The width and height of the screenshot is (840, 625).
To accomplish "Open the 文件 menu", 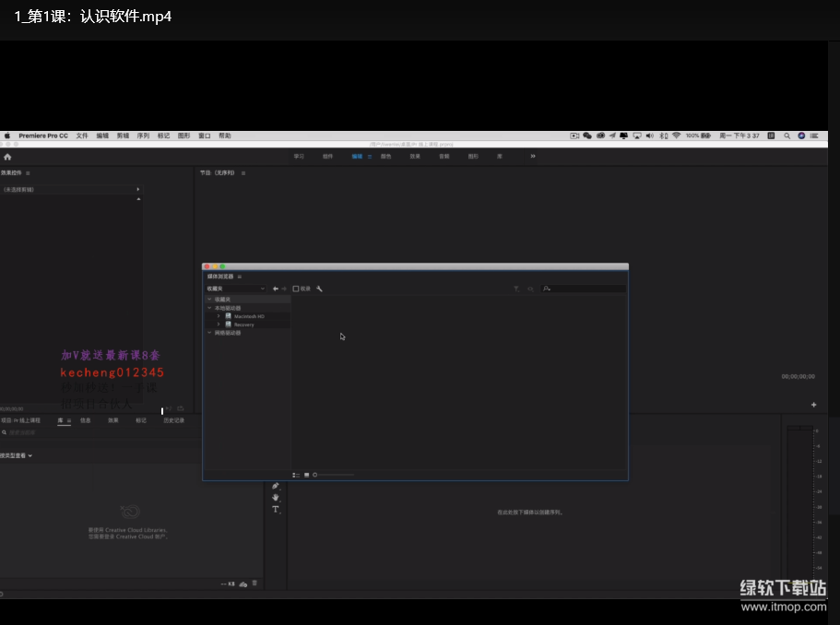I will coord(82,136).
